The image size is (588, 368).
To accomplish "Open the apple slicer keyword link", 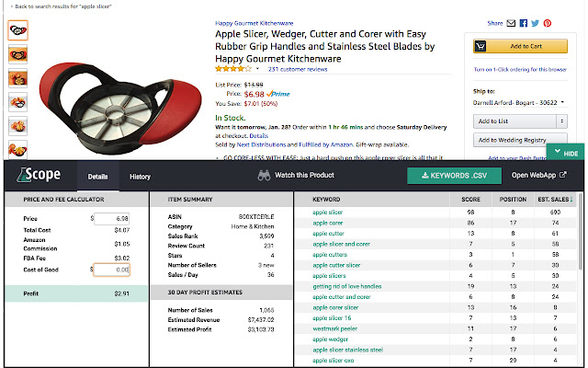I will [327, 213].
